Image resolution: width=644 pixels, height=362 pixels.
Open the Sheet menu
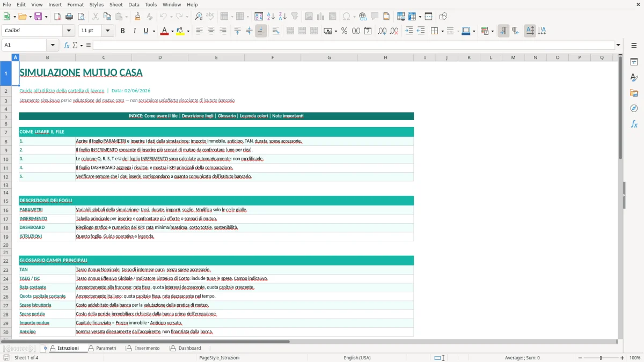(x=116, y=4)
